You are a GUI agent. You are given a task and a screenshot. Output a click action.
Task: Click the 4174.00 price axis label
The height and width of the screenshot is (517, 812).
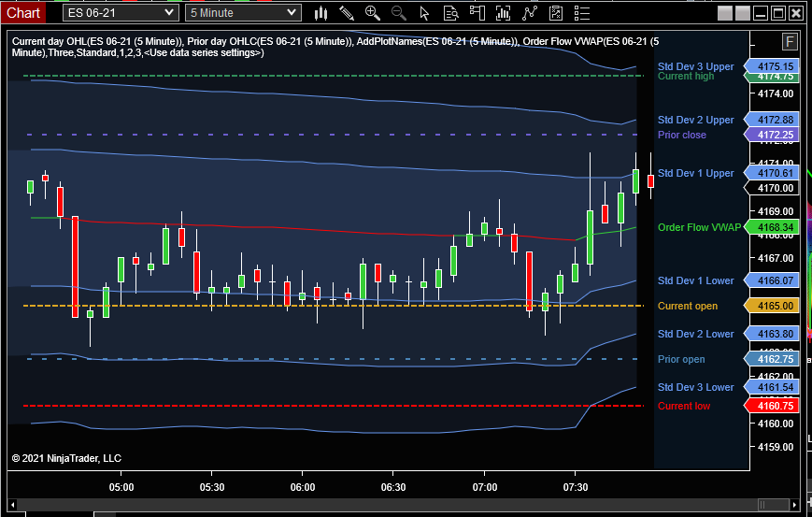776,93
